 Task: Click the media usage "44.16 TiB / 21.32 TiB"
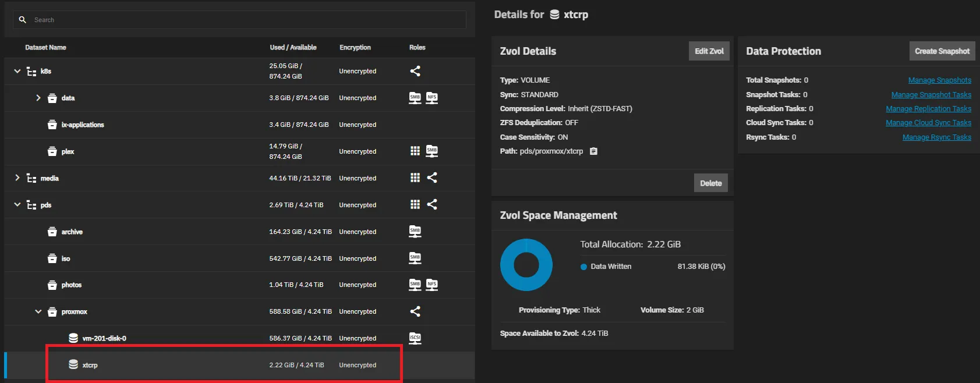[300, 178]
